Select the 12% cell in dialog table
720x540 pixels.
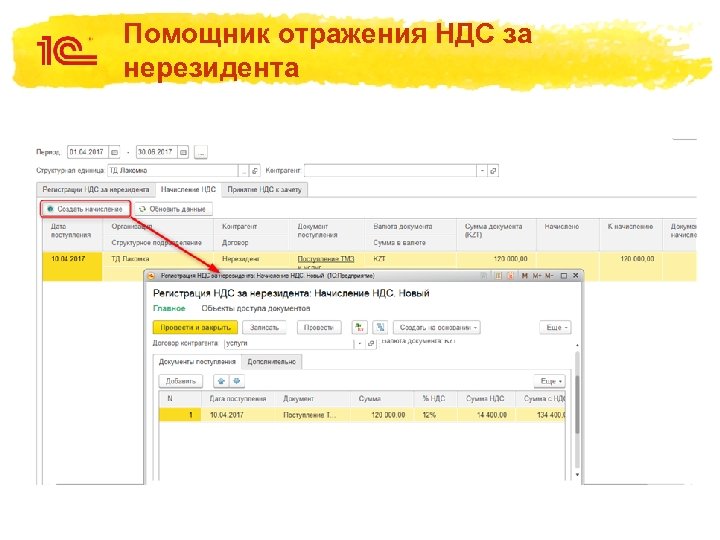pos(436,415)
